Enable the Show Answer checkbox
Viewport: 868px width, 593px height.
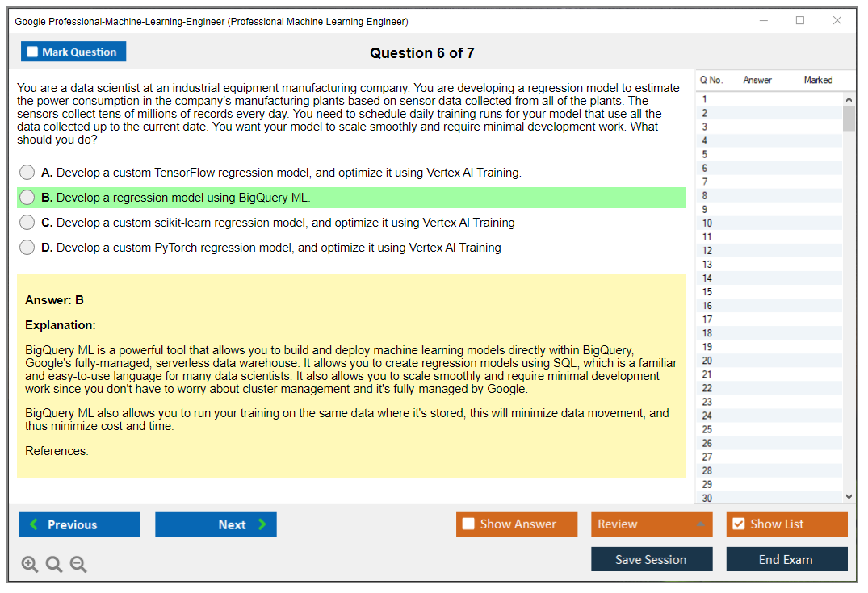point(468,524)
